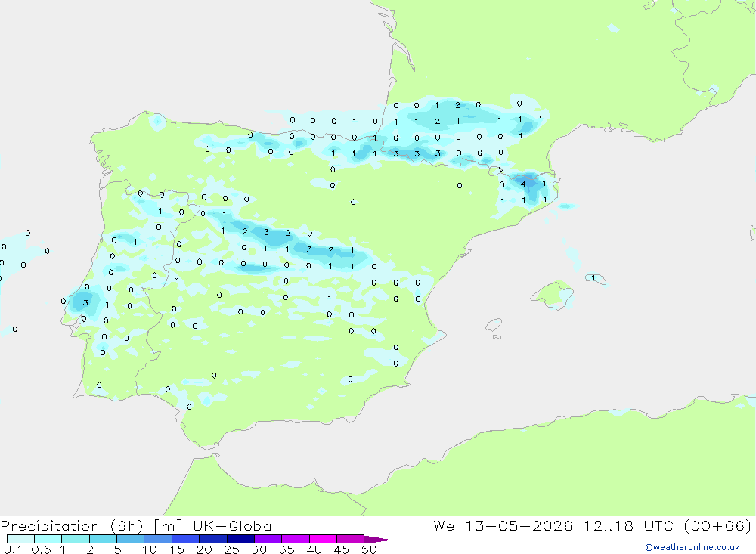Image resolution: width=756 pixels, height=554 pixels.
Task: Click the '12..18 UTC (00+66)' time text
Action: coord(668,526)
